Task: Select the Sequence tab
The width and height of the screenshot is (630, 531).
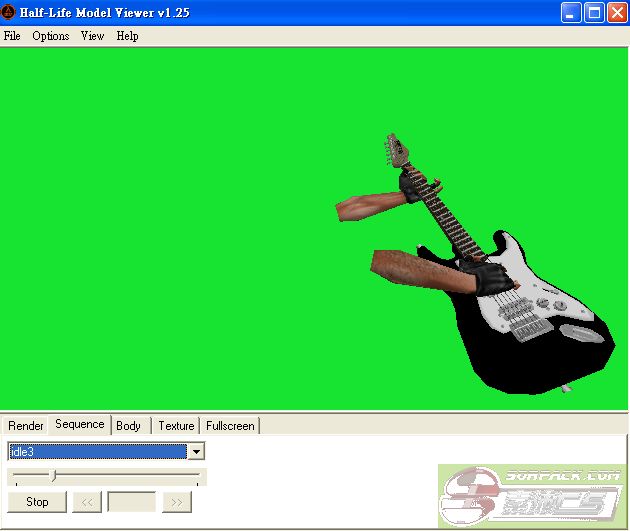Action: tap(80, 425)
